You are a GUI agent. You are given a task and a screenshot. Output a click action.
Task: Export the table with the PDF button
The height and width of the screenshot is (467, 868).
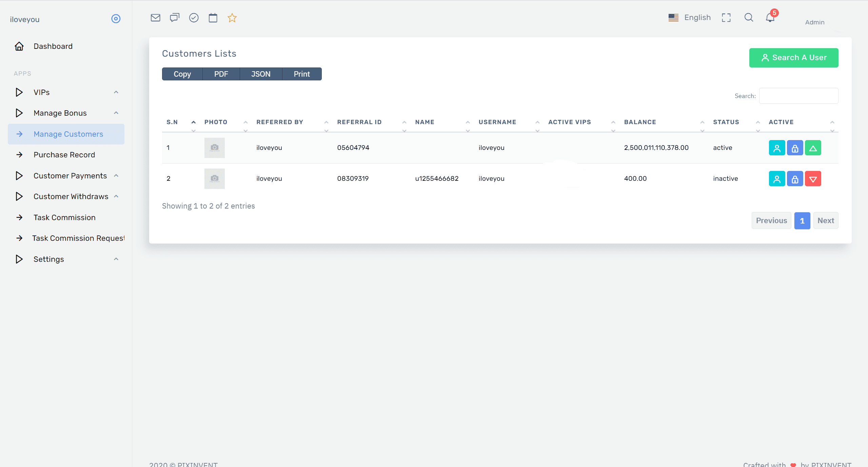tap(221, 74)
